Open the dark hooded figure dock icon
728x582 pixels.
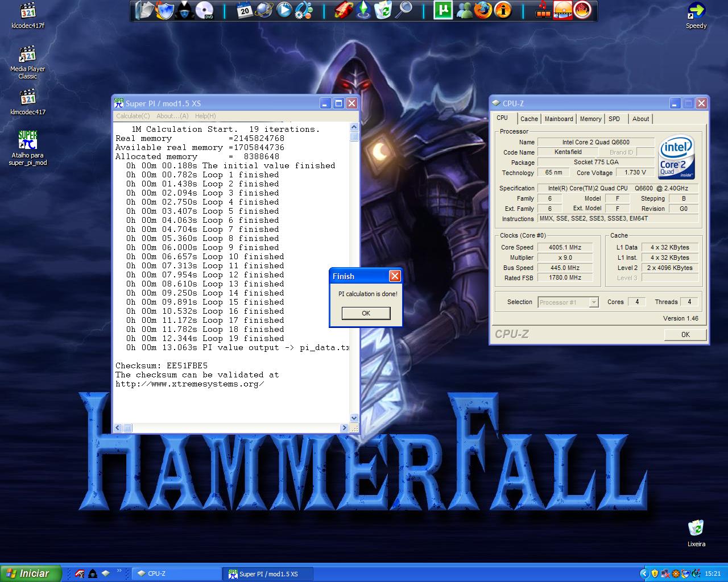(184, 10)
